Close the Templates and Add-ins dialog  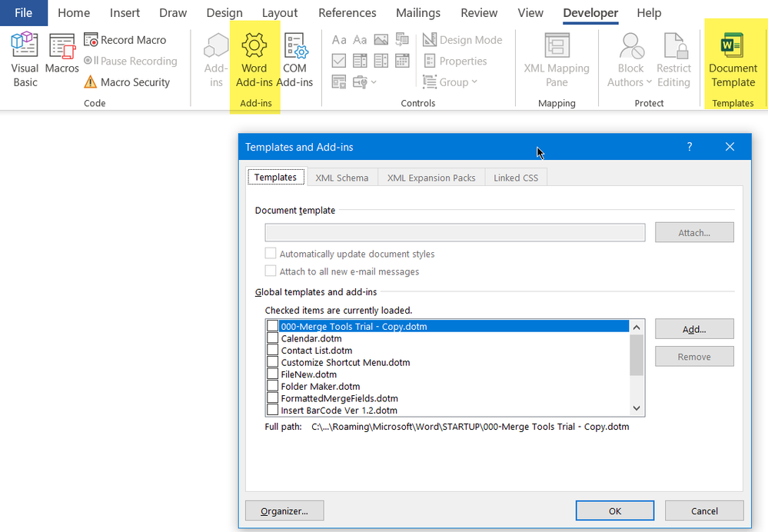coord(730,147)
